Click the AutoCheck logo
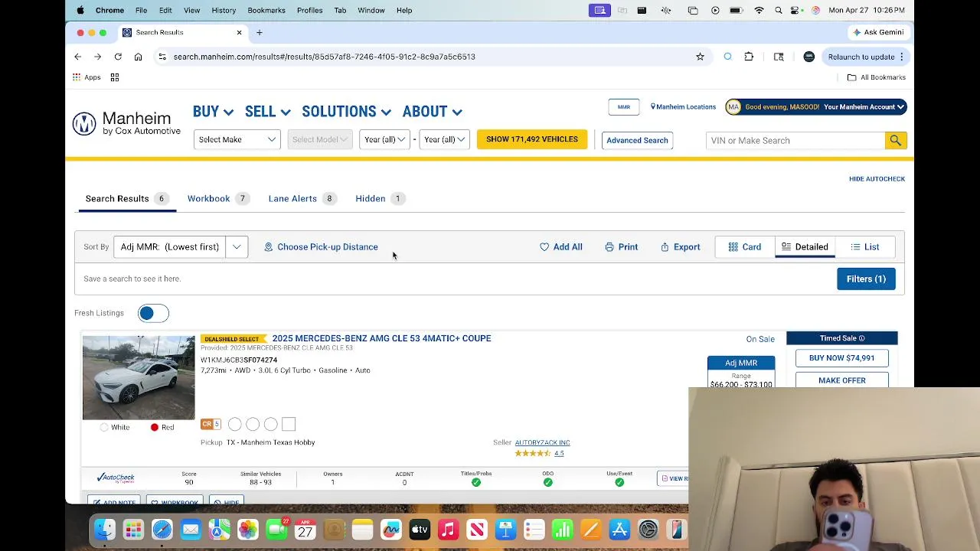Viewport: 980px width, 551px height. pos(116,478)
